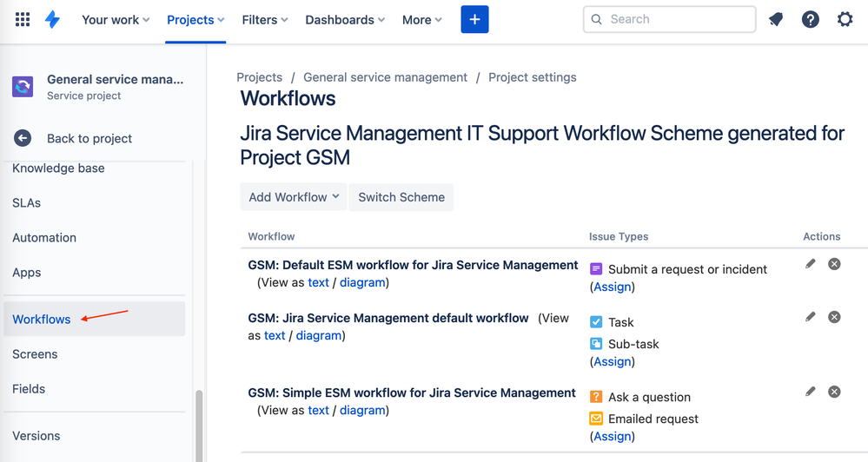Open Knowledge base in the sidebar
Viewport: 868px width, 462px height.
(58, 168)
